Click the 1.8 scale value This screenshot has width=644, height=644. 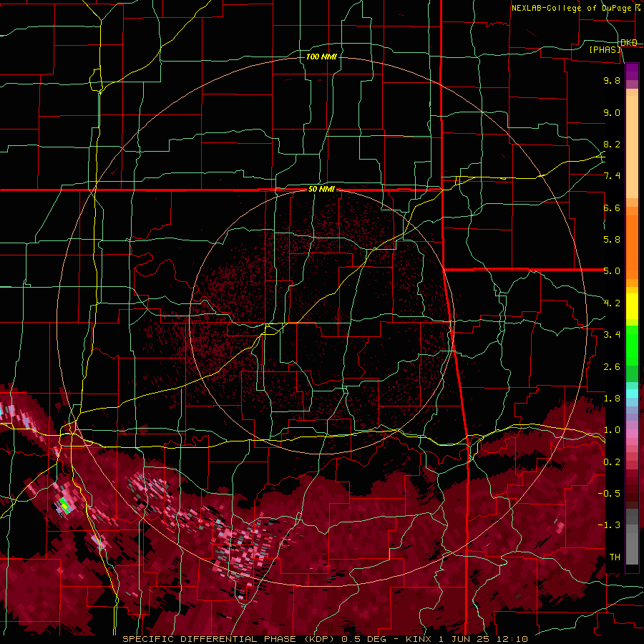(x=612, y=399)
